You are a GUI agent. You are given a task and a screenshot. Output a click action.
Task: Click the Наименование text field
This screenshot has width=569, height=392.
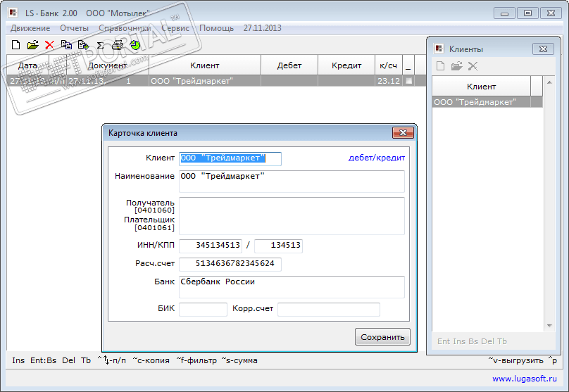point(292,182)
